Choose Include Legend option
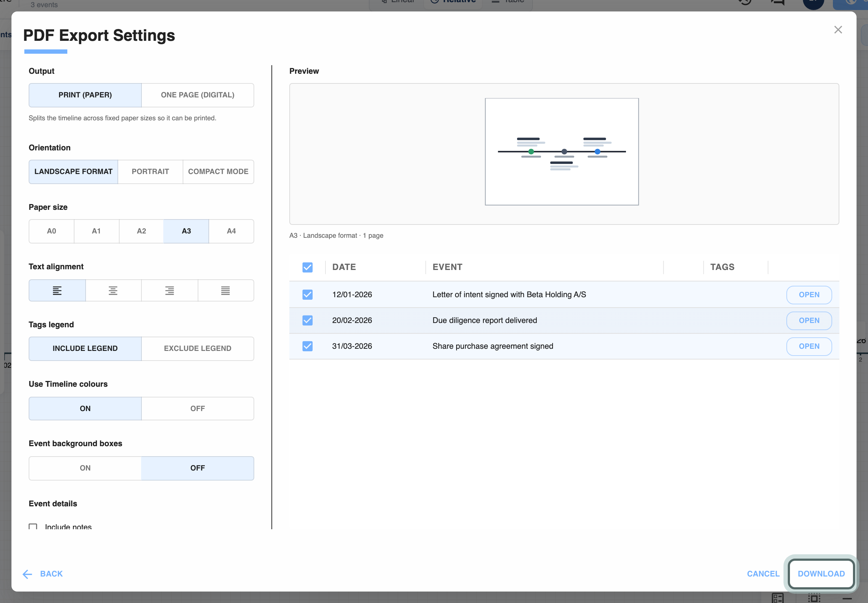Screen dimensions: 868x603 click(x=85, y=349)
